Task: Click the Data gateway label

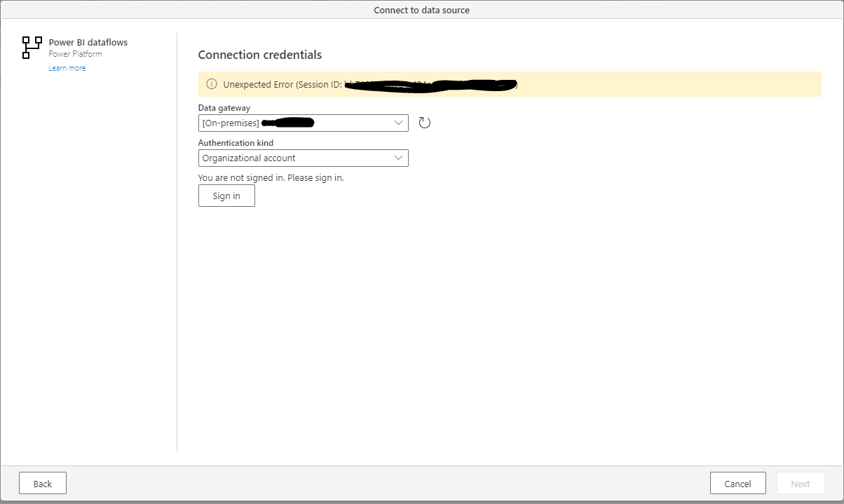Action: tap(224, 108)
